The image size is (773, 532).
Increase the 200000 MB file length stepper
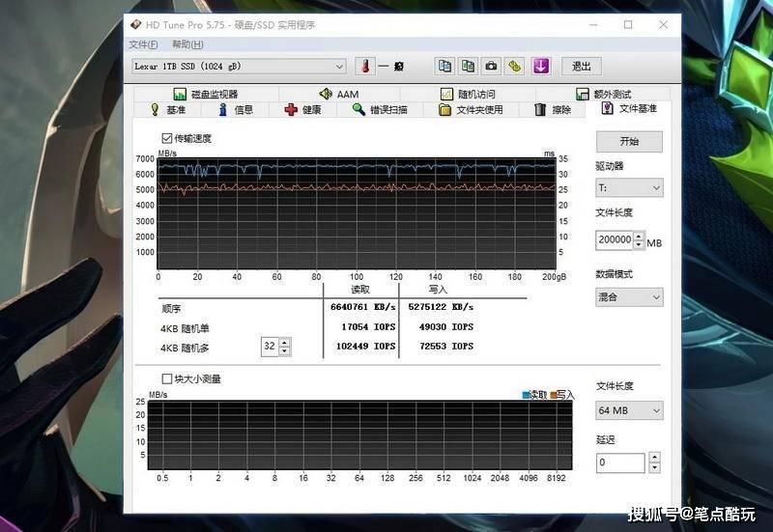coord(639,236)
